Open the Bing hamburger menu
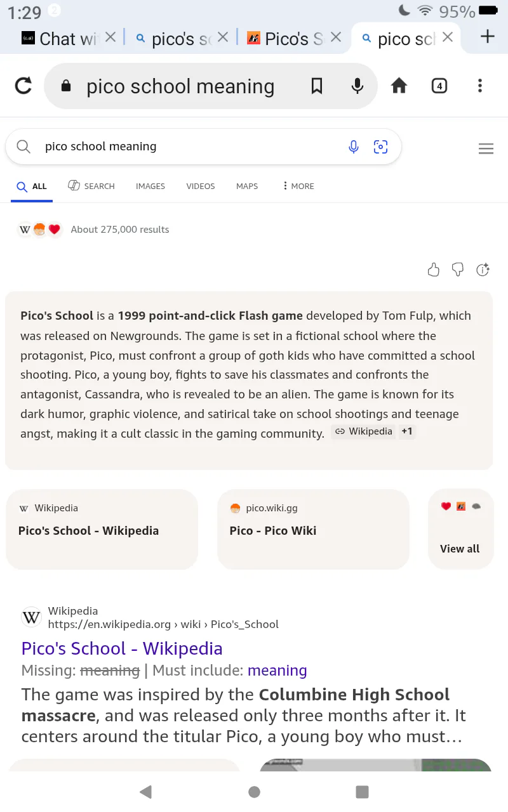508x812 pixels. click(x=486, y=149)
